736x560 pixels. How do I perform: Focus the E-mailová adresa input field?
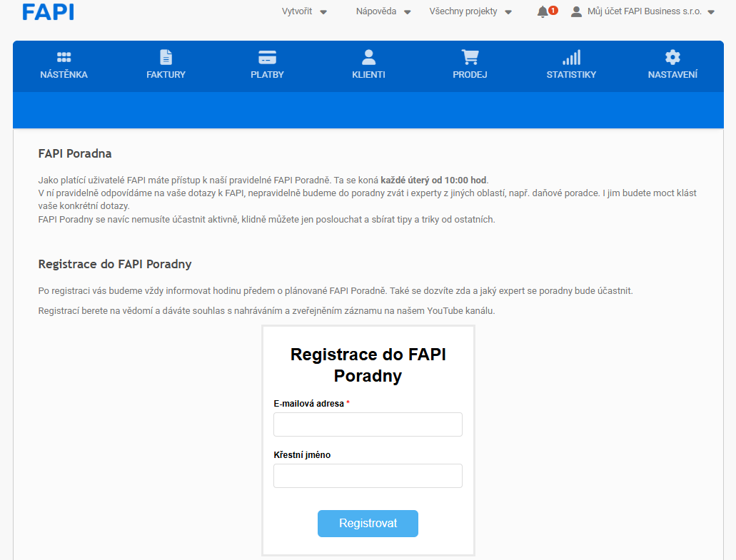point(368,424)
